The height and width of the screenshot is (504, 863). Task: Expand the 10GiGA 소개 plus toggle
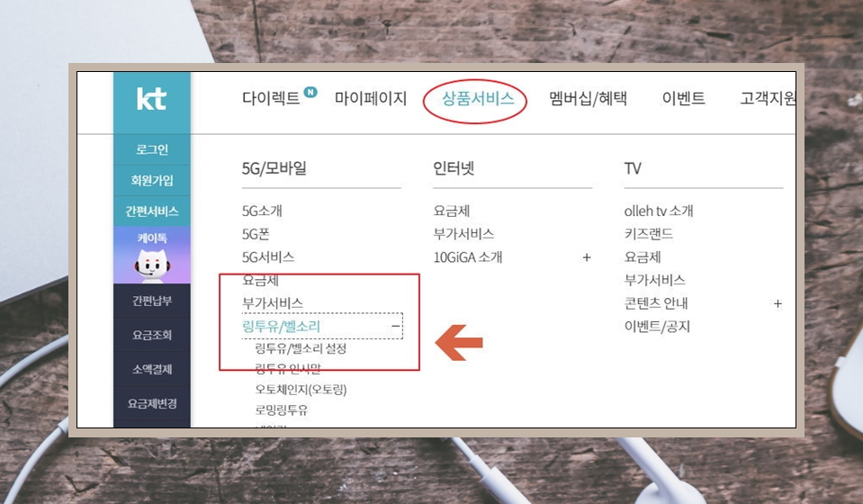point(587,257)
